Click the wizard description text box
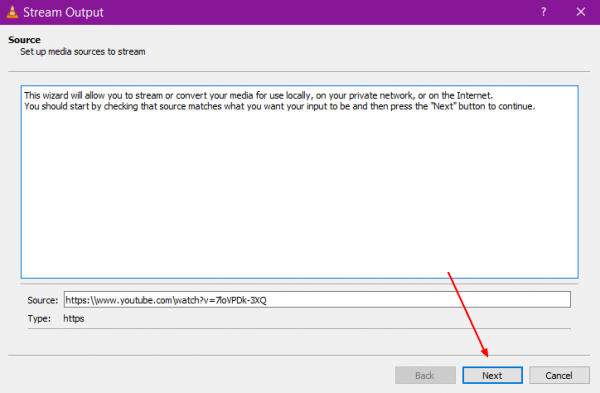 click(x=300, y=182)
